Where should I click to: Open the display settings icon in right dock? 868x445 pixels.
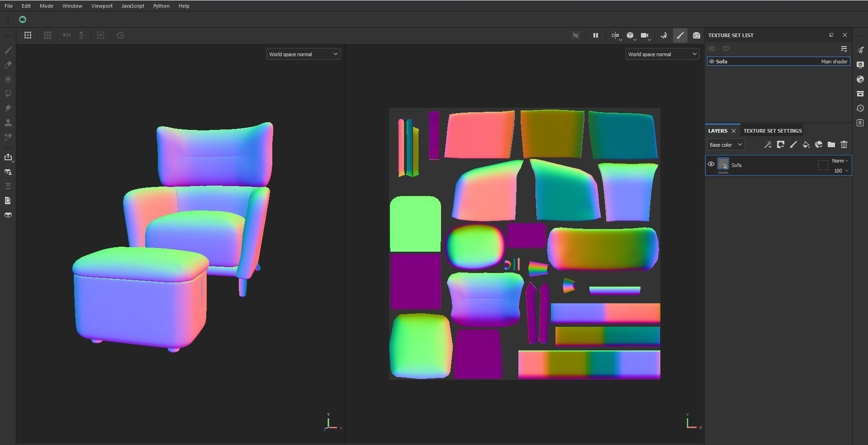coord(860,65)
